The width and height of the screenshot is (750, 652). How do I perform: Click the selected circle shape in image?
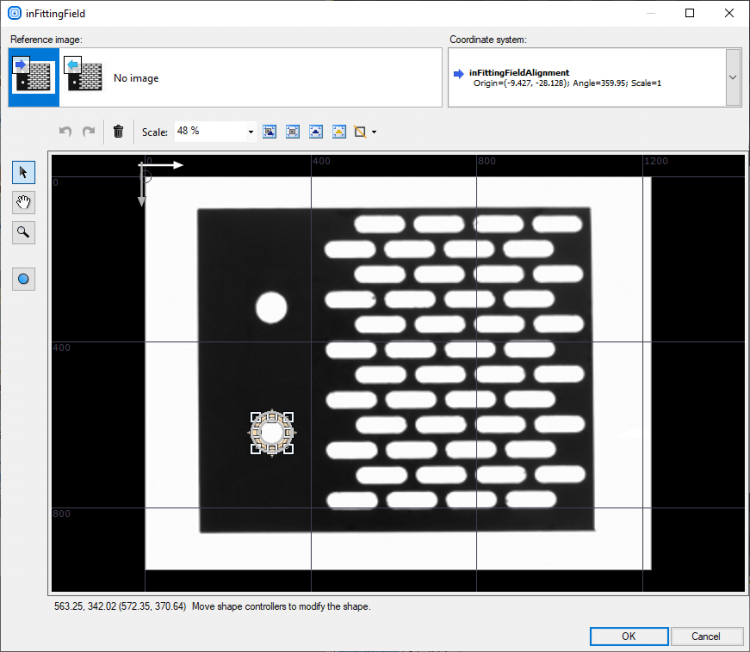click(271, 432)
